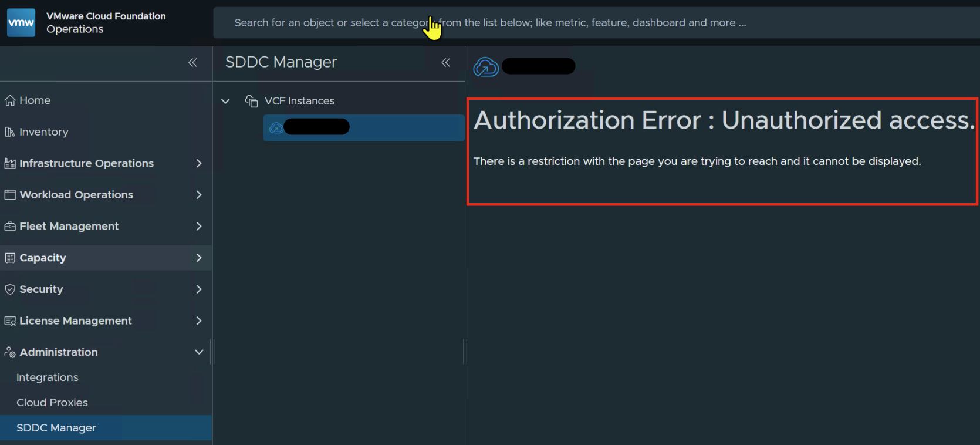Image resolution: width=980 pixels, height=445 pixels.
Task: Click the Fleet Management briefcase icon
Action: (x=10, y=227)
